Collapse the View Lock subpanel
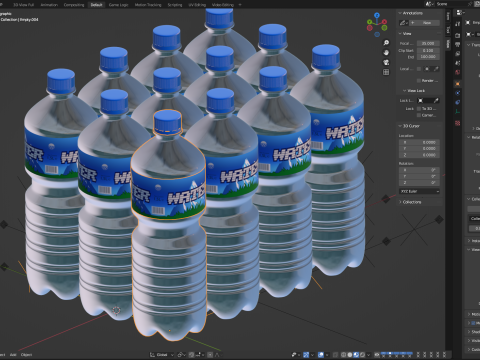This screenshot has width=480, height=360. click(x=414, y=91)
